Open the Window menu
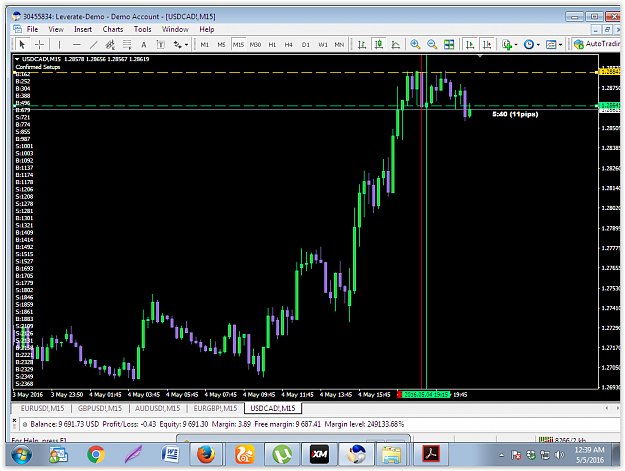 tap(175, 29)
